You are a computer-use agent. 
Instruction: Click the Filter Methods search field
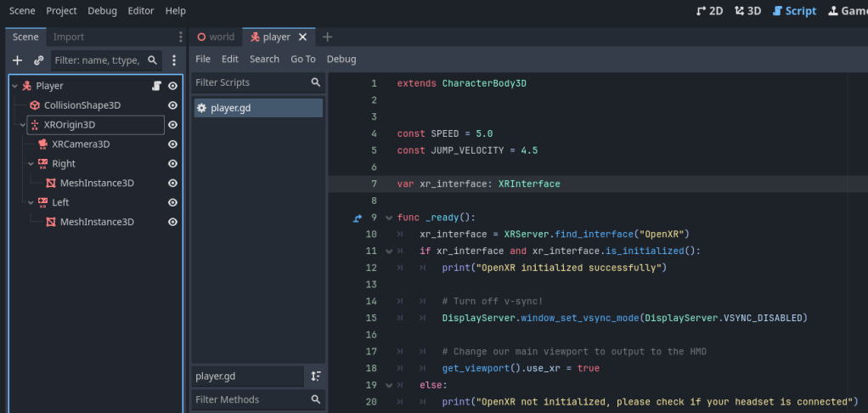coord(248,399)
